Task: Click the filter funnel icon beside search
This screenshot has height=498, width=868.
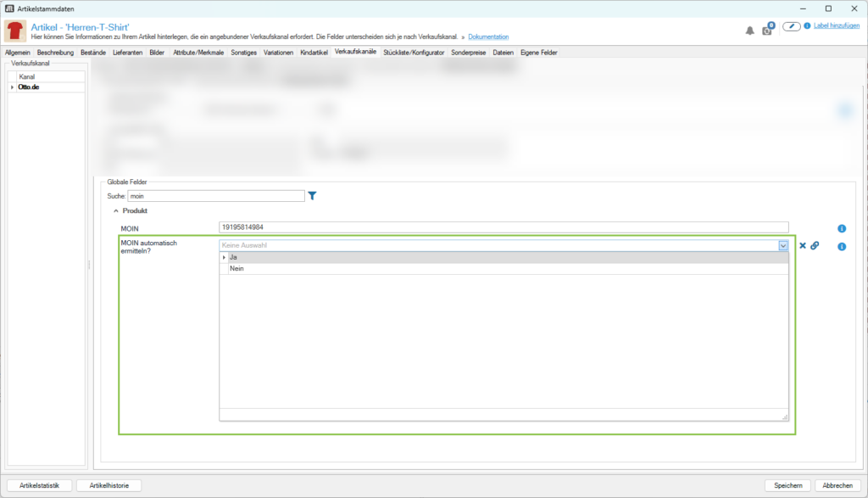Action: tap(312, 196)
